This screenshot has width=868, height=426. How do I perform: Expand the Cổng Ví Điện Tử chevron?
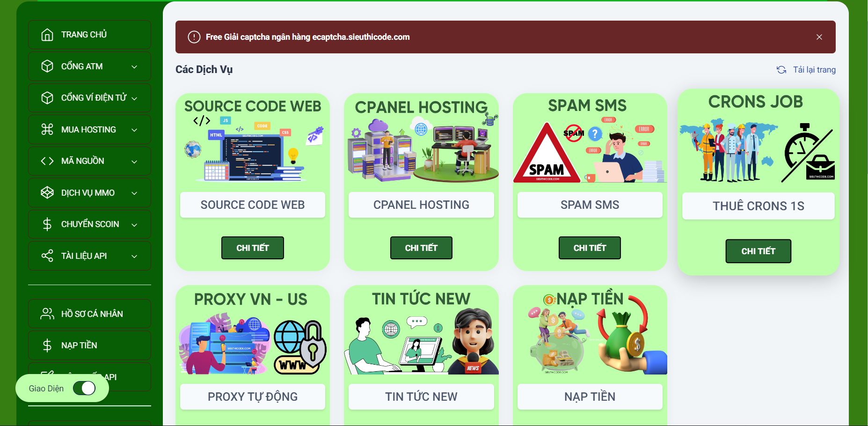coord(134,98)
